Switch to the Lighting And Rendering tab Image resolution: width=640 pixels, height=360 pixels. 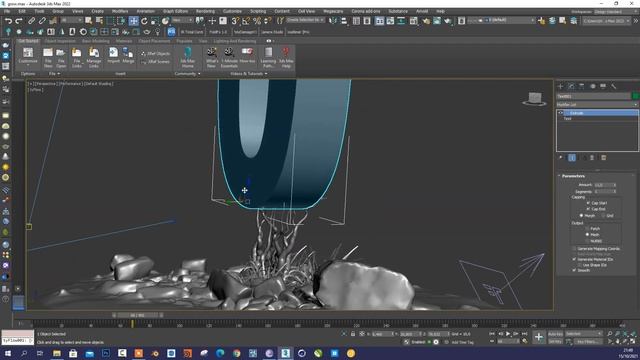[x=235, y=41]
